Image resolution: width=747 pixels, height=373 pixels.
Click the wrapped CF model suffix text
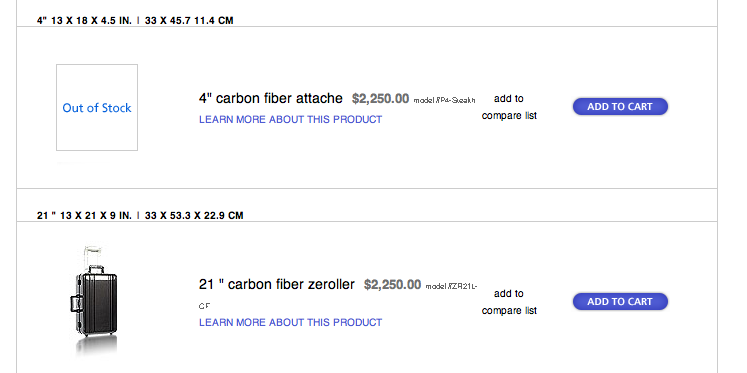204,306
